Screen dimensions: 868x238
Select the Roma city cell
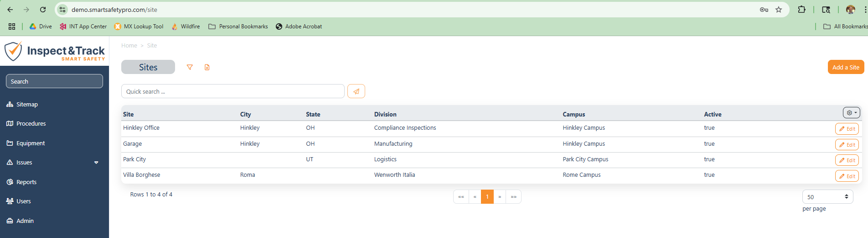click(x=248, y=175)
